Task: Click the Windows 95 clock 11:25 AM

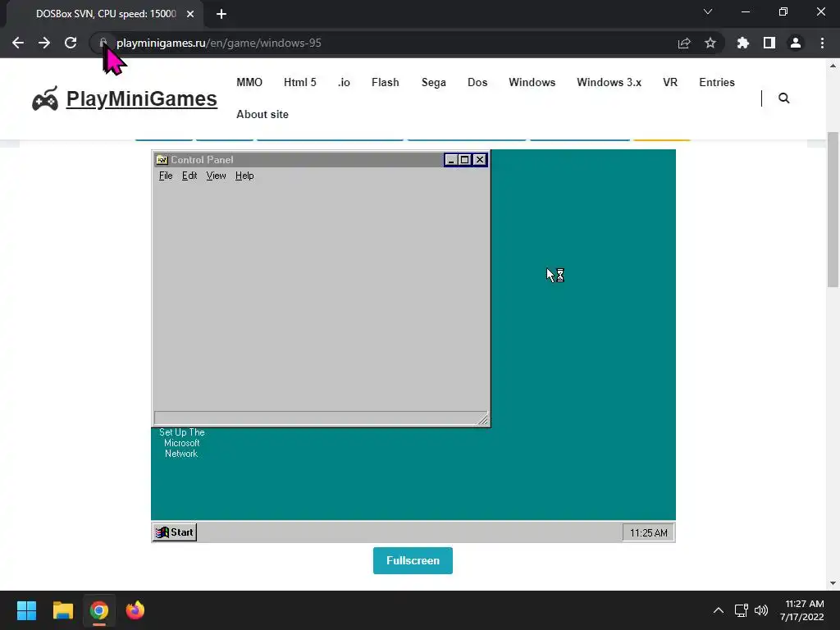Action: (x=648, y=532)
